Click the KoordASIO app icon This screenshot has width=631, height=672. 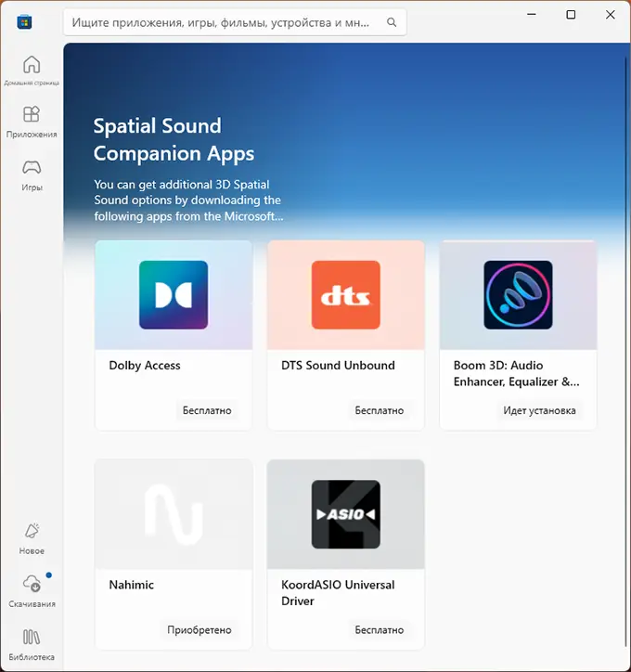click(345, 514)
